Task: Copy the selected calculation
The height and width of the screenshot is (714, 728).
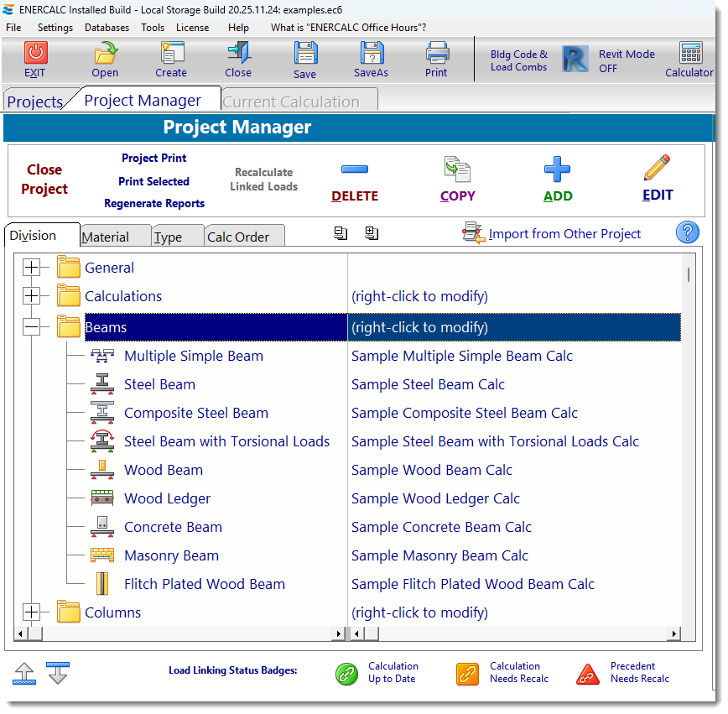Action: click(457, 179)
